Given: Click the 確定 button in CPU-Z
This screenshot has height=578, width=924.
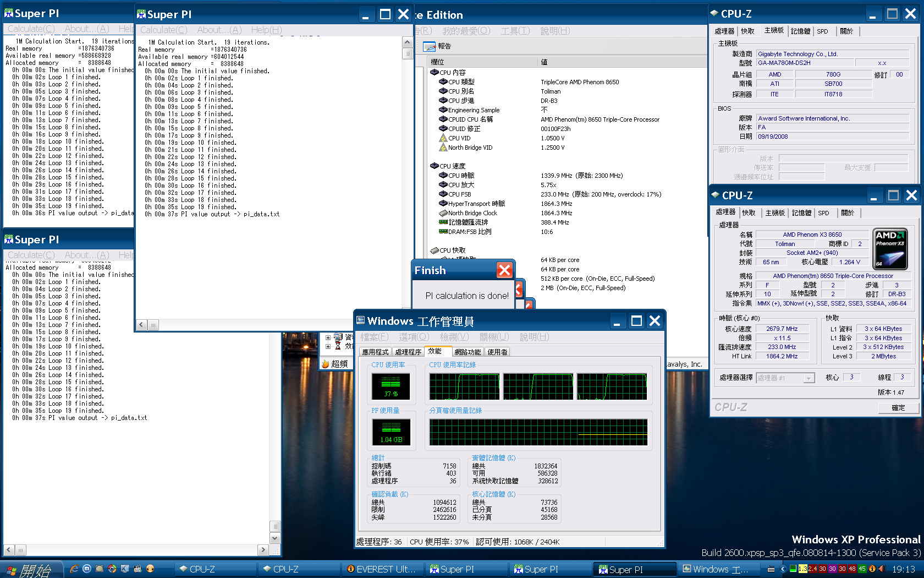Looking at the screenshot, I should (898, 408).
